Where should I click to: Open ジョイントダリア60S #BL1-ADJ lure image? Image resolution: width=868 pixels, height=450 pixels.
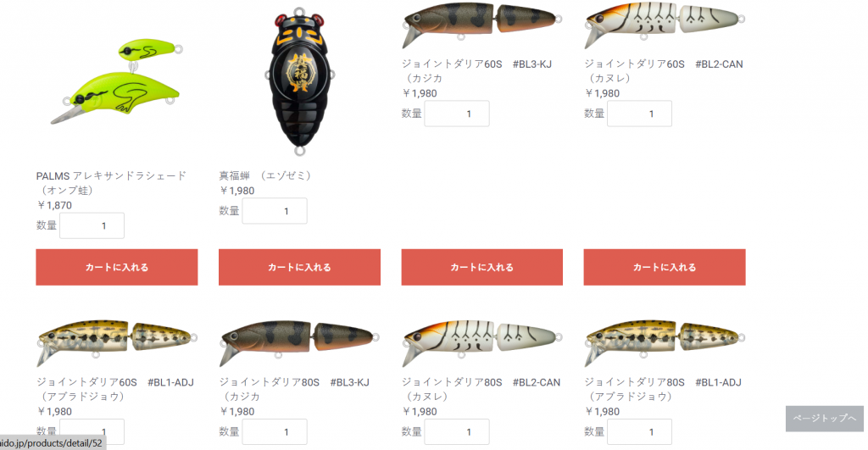(x=117, y=342)
